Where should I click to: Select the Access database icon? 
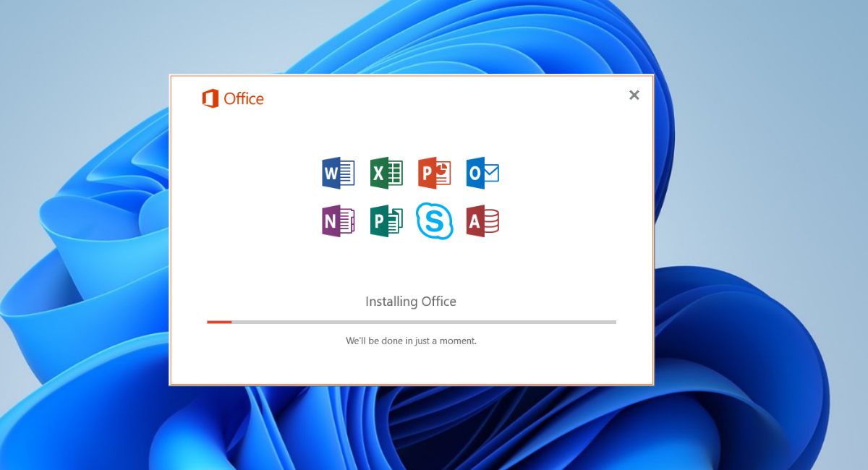pyautogui.click(x=482, y=221)
